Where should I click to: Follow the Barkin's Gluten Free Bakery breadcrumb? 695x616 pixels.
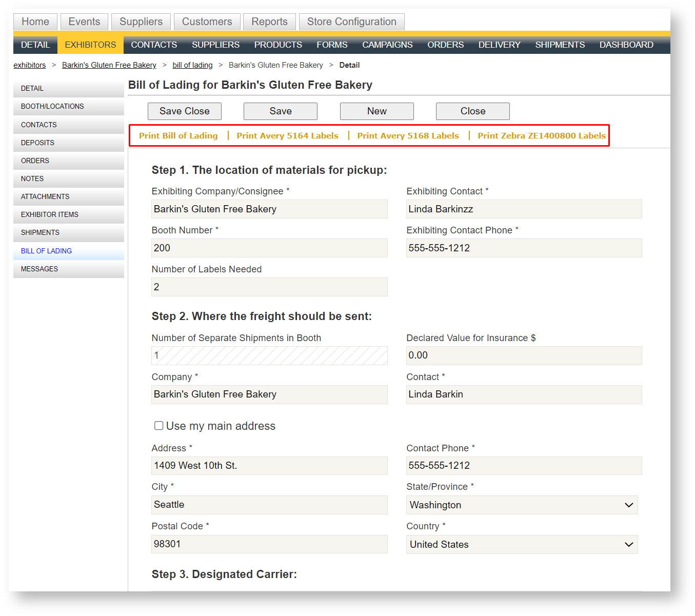(x=109, y=65)
